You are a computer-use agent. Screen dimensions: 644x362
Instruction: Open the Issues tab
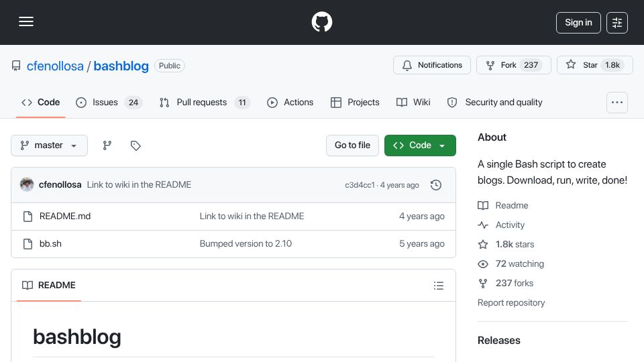pos(109,102)
